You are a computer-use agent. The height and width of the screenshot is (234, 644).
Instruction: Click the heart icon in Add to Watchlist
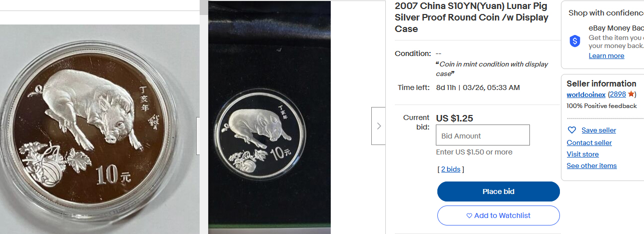469,215
